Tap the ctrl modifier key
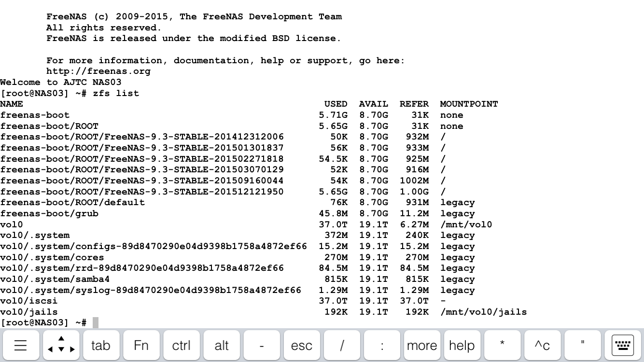The width and height of the screenshot is (644, 362). click(x=181, y=346)
